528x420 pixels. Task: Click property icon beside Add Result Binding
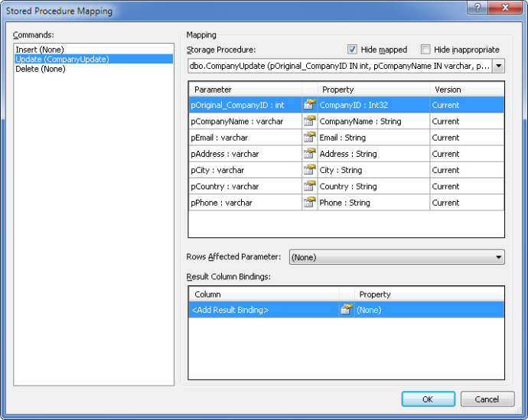346,310
